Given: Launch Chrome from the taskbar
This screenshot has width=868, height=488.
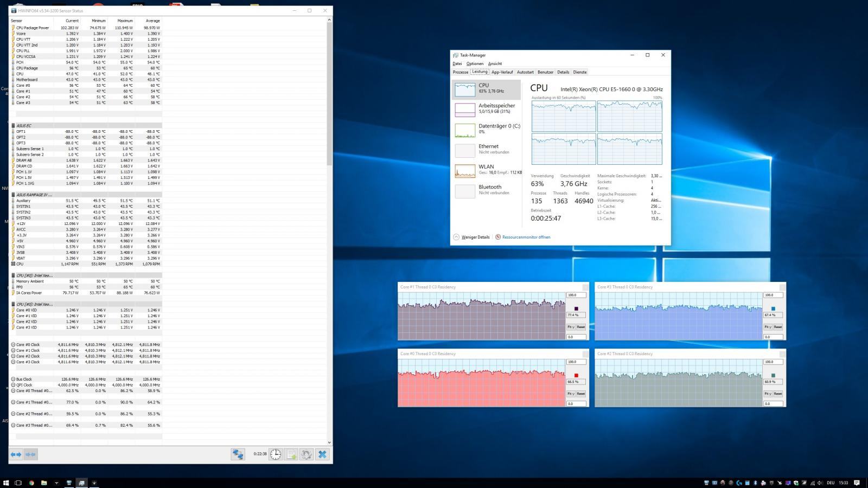Looking at the screenshot, I should click(31, 483).
